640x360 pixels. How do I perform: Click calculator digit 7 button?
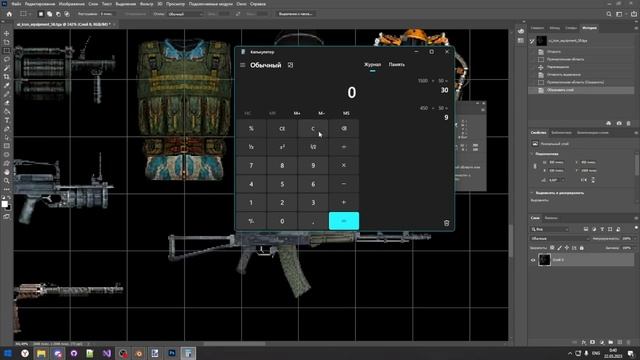(x=251, y=166)
